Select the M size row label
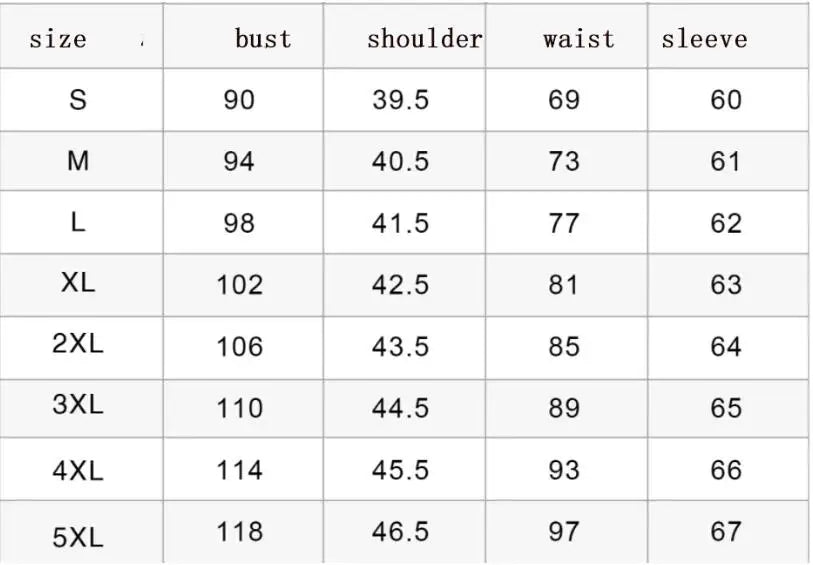This screenshot has width=813, height=565. [x=78, y=161]
